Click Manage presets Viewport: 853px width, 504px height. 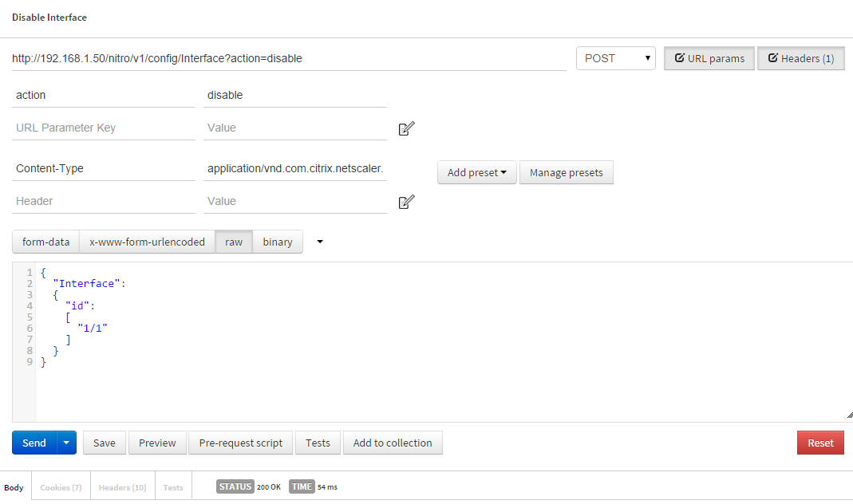click(x=566, y=172)
